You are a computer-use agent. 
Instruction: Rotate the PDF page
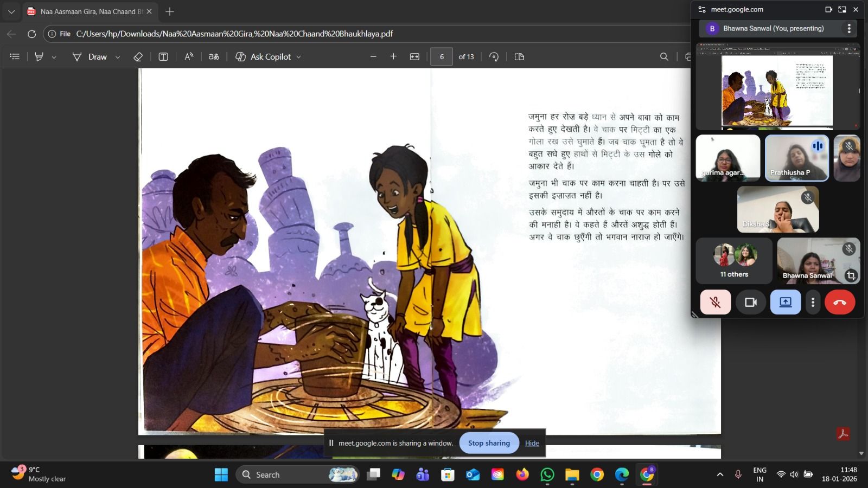point(494,56)
